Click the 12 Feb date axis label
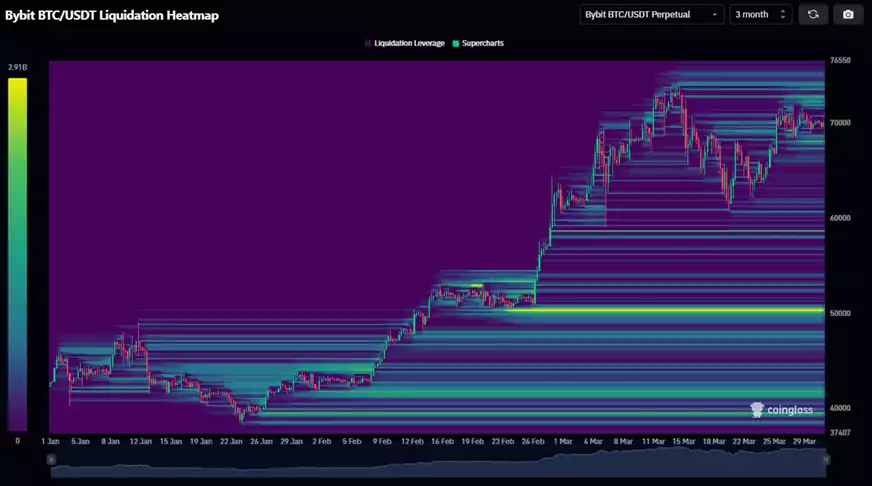 click(412, 442)
